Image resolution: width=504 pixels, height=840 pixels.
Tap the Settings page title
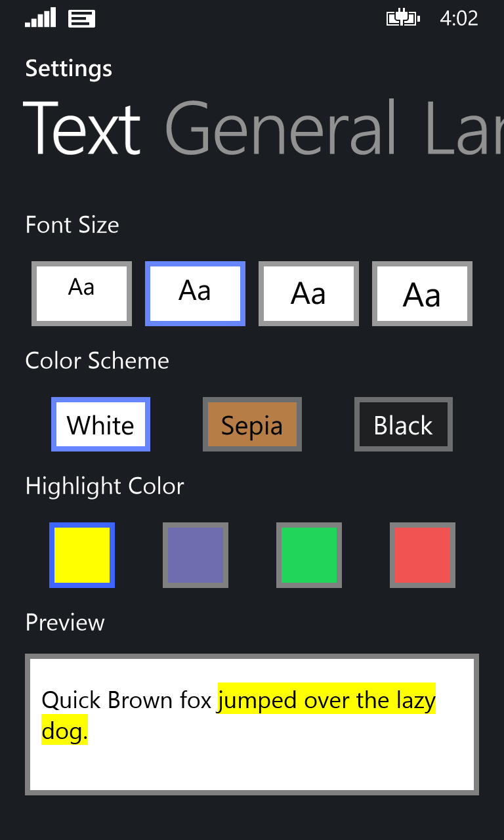pyautogui.click(x=69, y=68)
